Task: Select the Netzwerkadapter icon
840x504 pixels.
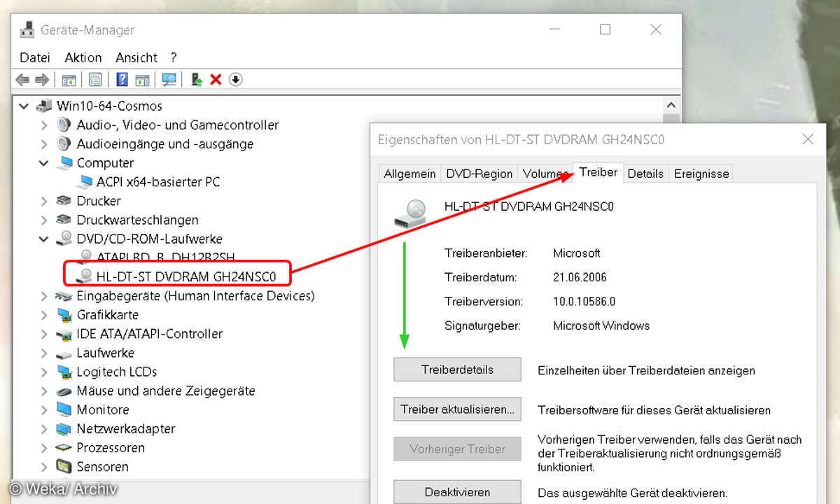Action: click(64, 428)
